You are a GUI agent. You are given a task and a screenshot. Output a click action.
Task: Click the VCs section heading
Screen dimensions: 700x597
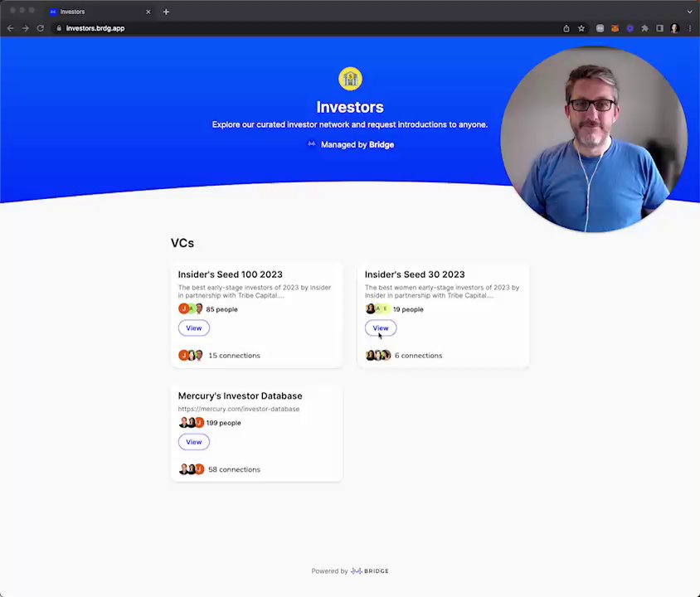(x=182, y=243)
